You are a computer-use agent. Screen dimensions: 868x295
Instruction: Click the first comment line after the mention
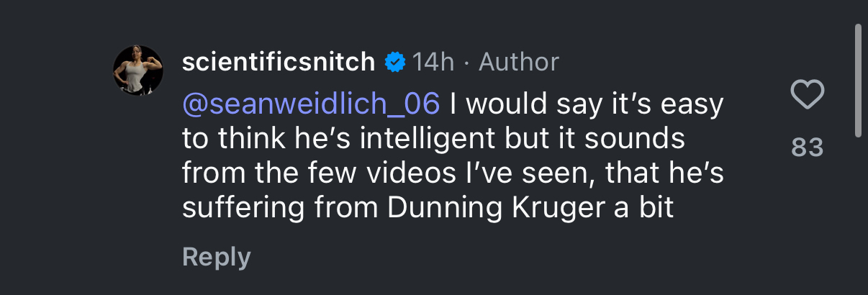tap(587, 104)
